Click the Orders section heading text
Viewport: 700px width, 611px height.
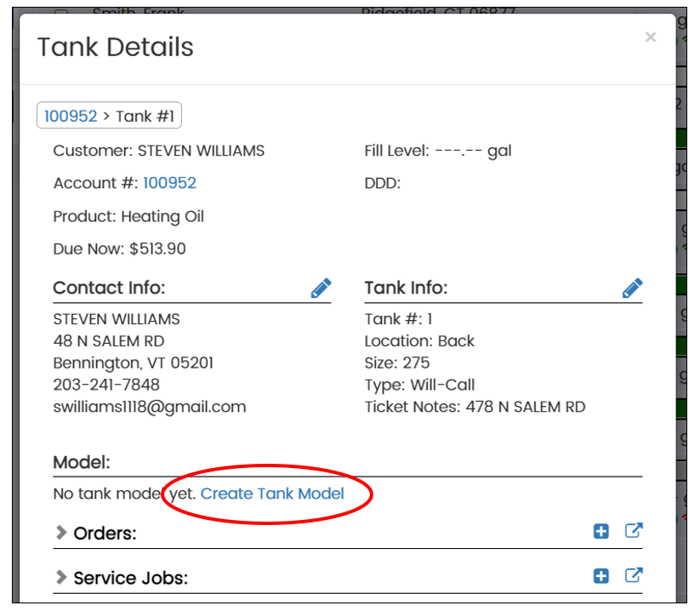click(105, 534)
